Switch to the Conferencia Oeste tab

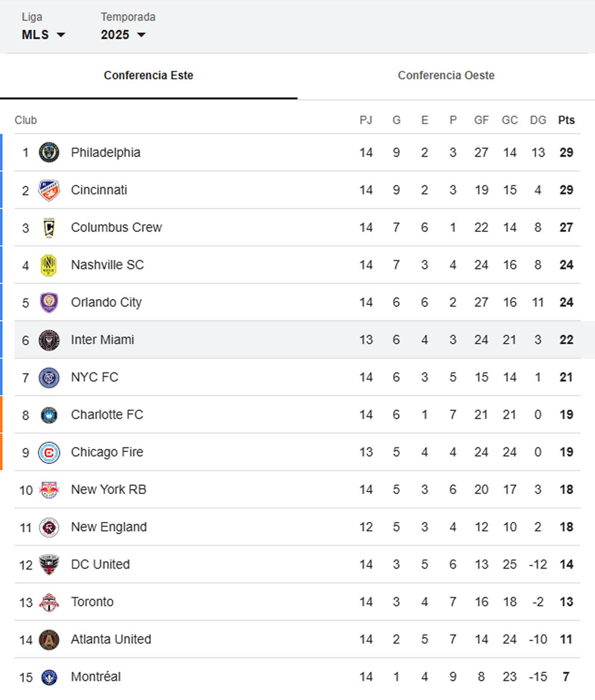(x=446, y=75)
